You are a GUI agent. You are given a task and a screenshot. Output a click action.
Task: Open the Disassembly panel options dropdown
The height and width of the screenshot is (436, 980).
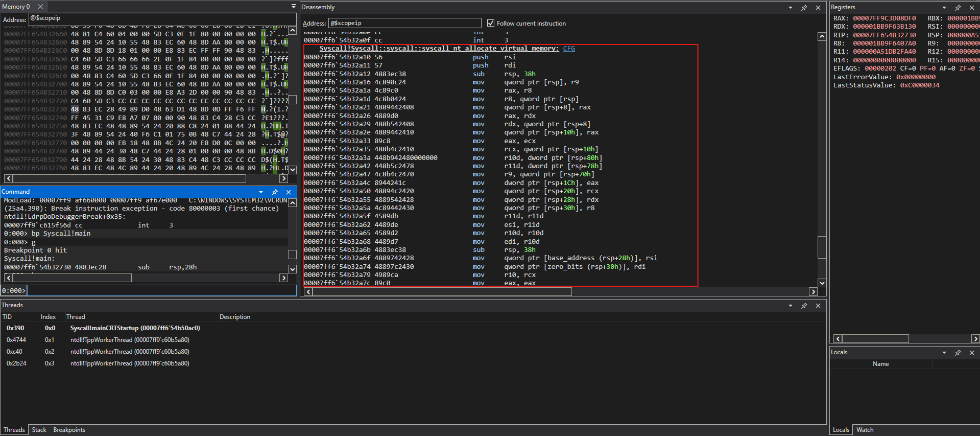pos(791,8)
